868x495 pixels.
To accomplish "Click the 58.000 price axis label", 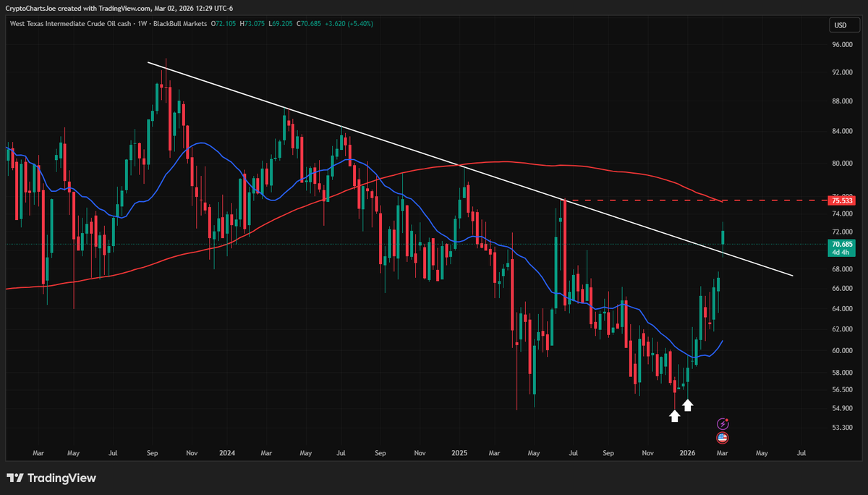I will pos(843,373).
